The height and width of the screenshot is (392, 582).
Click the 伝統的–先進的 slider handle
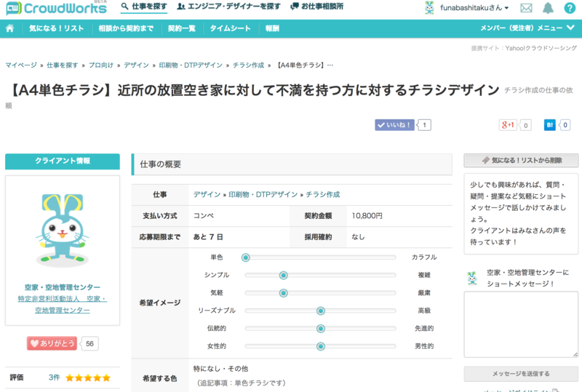pyautogui.click(x=321, y=329)
